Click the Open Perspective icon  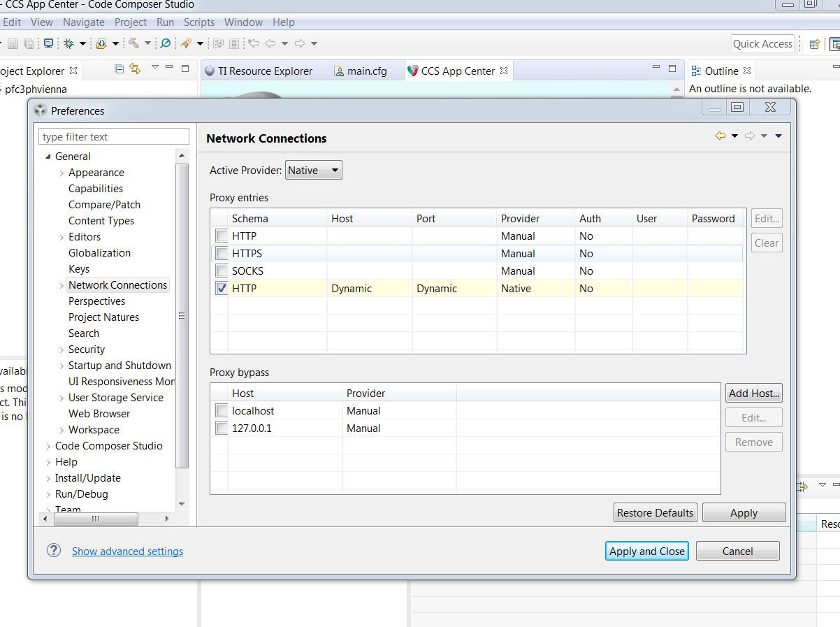click(x=814, y=44)
